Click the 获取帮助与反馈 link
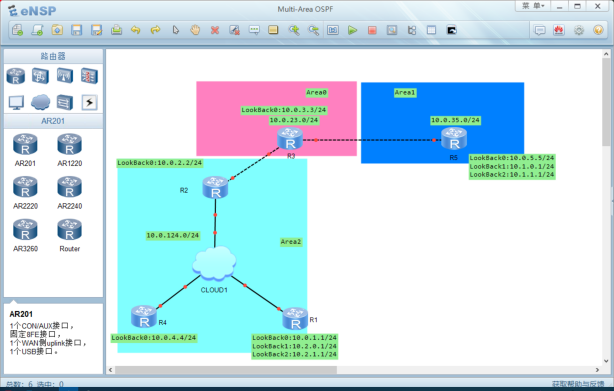The height and width of the screenshot is (391, 614). (x=578, y=384)
